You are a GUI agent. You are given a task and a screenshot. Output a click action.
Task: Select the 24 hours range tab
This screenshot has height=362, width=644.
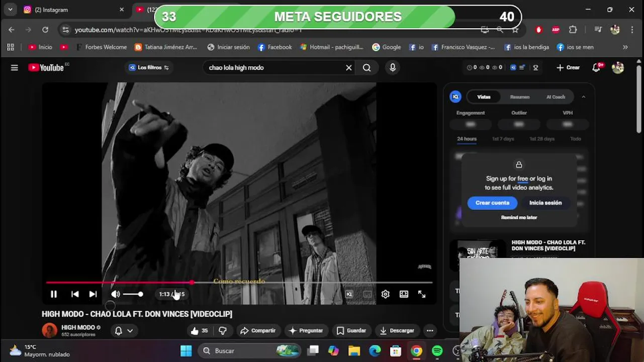click(x=467, y=139)
